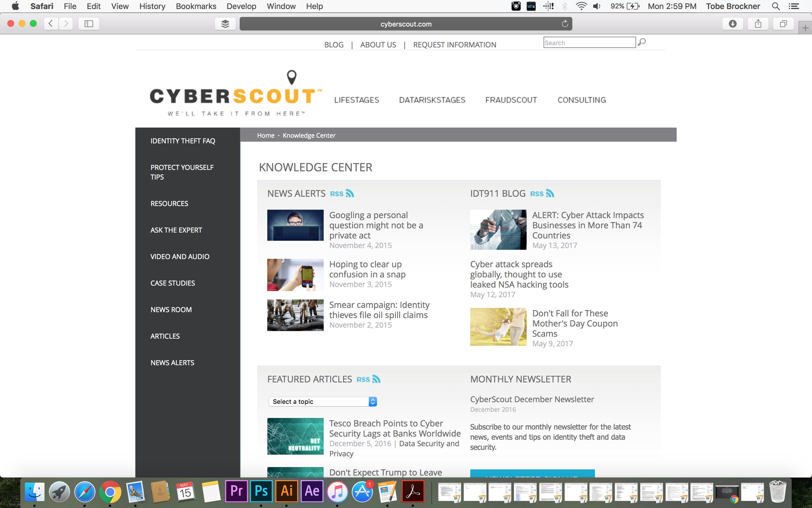The height and width of the screenshot is (508, 812).
Task: Click the stacked layers extension icon
Action: 225,23
